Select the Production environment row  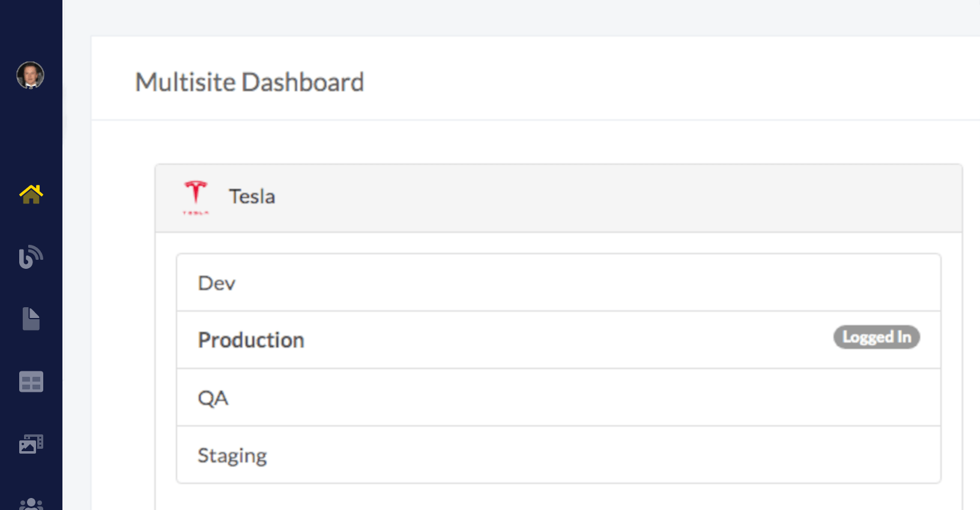click(x=558, y=340)
